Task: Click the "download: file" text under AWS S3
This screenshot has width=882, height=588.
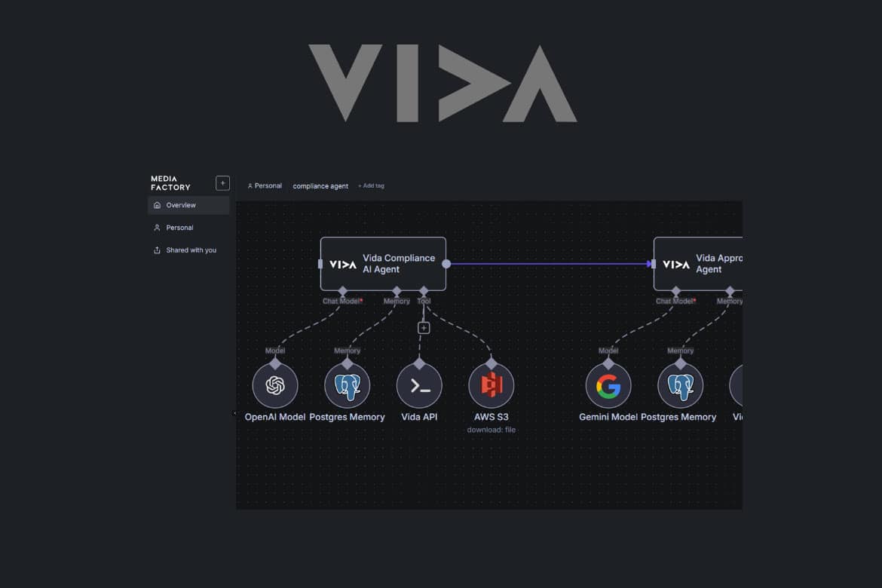Action: 491,430
